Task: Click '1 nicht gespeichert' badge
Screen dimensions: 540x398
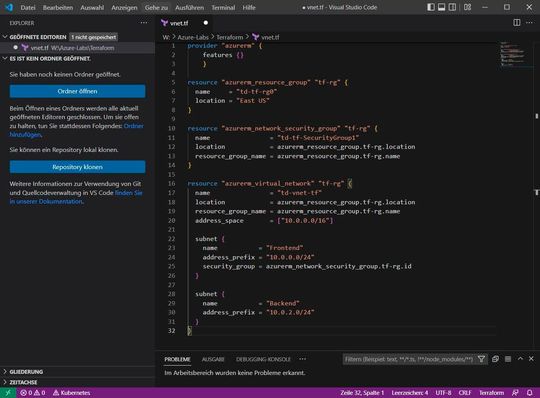Action: (x=94, y=37)
